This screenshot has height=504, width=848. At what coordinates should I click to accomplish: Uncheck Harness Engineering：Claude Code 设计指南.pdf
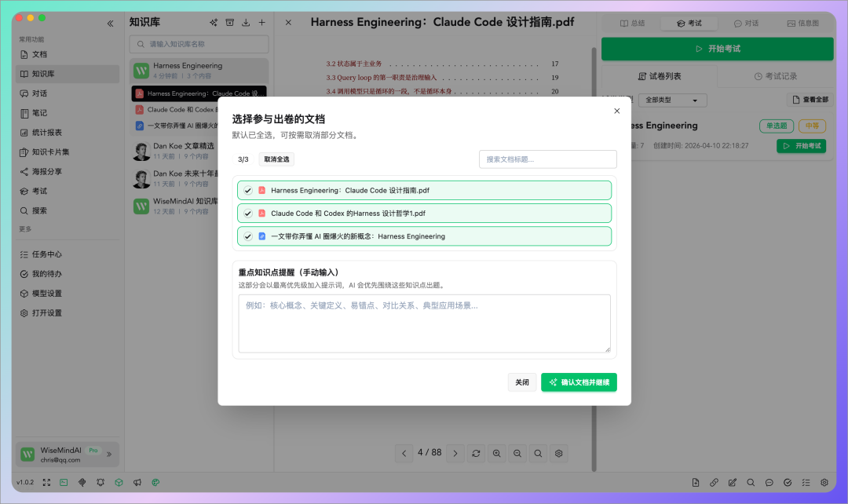(247, 190)
